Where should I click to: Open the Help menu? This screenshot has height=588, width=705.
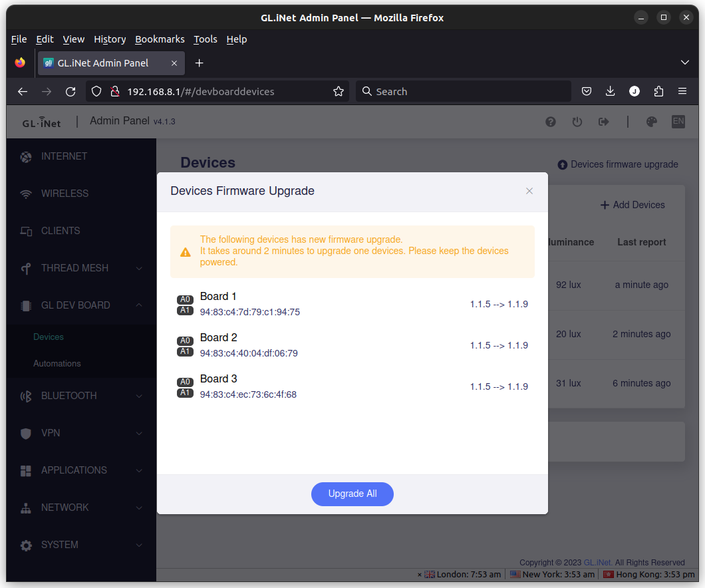pyautogui.click(x=237, y=39)
